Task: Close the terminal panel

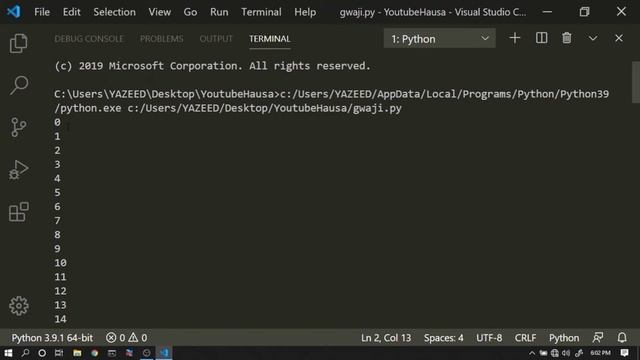Action: point(619,38)
